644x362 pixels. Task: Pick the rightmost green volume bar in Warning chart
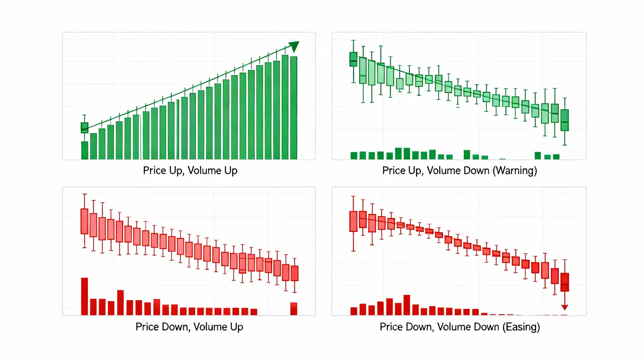[x=556, y=157]
